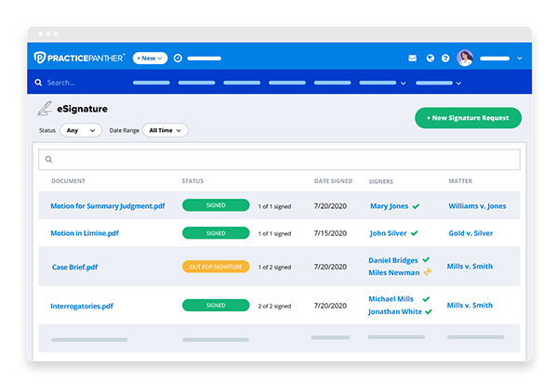
Task: Click the eSignature pen icon
Action: click(44, 110)
